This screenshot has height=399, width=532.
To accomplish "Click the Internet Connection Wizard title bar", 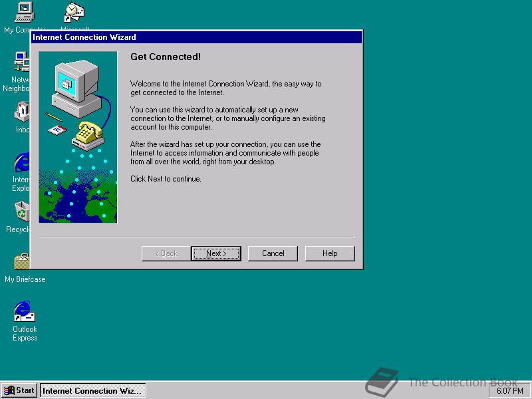I will pyautogui.click(x=196, y=37).
